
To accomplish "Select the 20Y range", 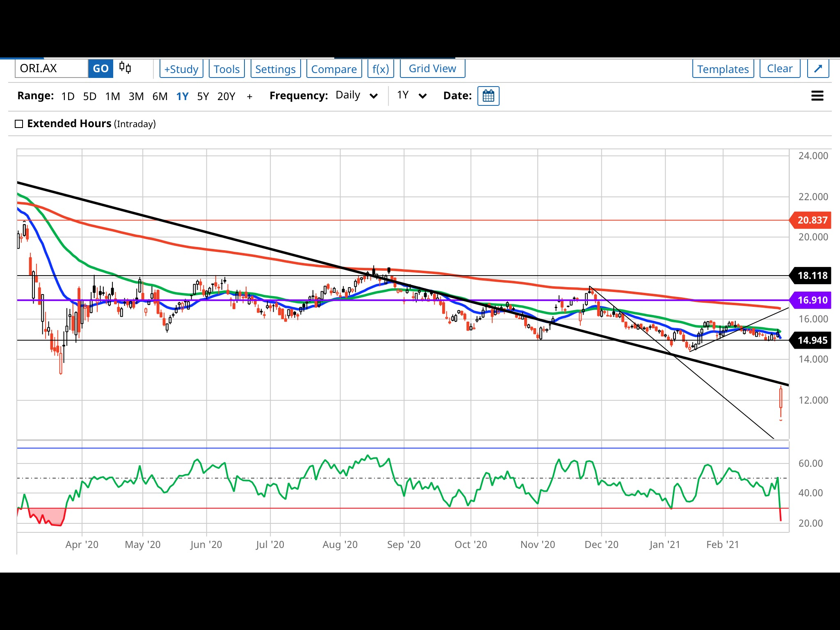I will click(x=226, y=96).
